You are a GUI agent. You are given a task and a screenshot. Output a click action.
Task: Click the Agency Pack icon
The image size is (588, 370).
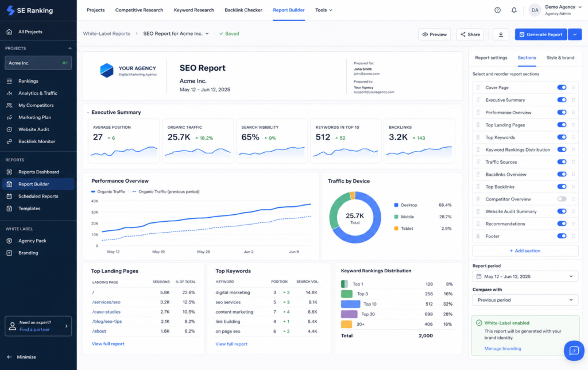point(9,241)
